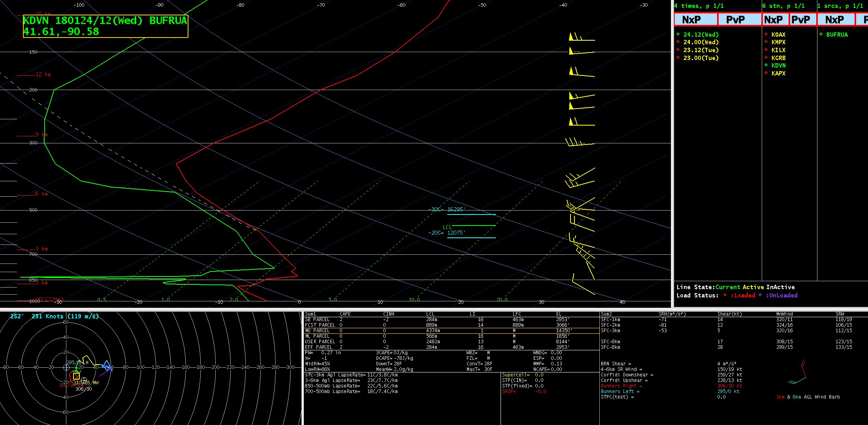Image resolution: width=868 pixels, height=425 pixels.
Task: Click the KDVN sounding title box
Action: (x=105, y=26)
